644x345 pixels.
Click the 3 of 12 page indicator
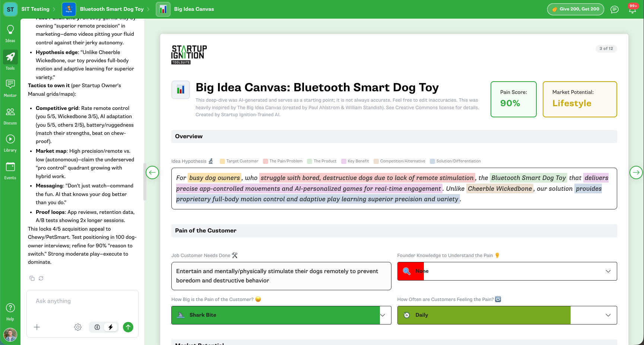(x=606, y=49)
